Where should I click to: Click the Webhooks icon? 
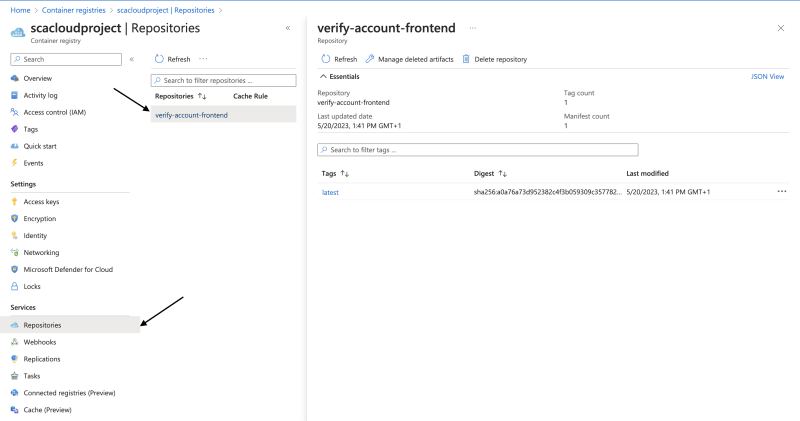14,342
